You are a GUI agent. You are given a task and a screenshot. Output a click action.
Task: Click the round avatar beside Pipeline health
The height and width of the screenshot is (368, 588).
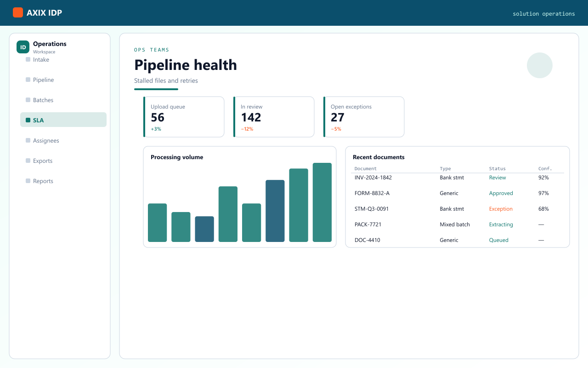pyautogui.click(x=540, y=65)
